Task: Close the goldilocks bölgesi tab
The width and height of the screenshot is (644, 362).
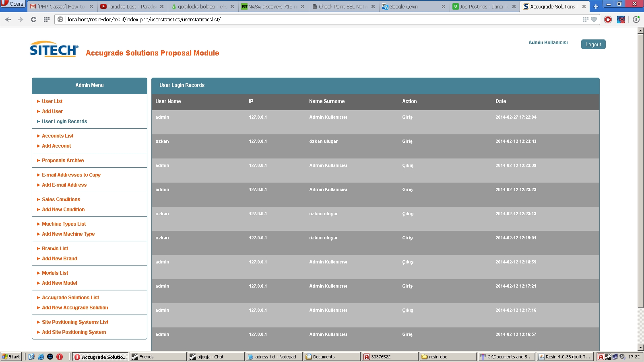Action: click(232, 6)
